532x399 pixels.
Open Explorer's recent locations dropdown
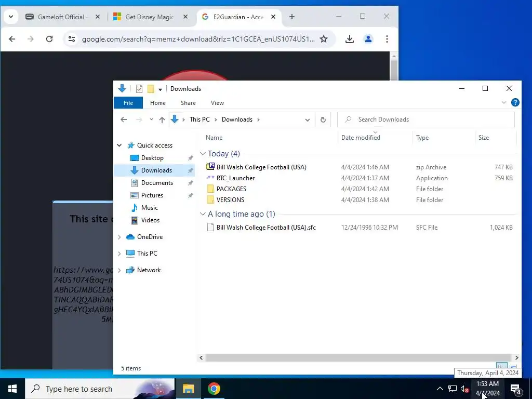coord(151,119)
